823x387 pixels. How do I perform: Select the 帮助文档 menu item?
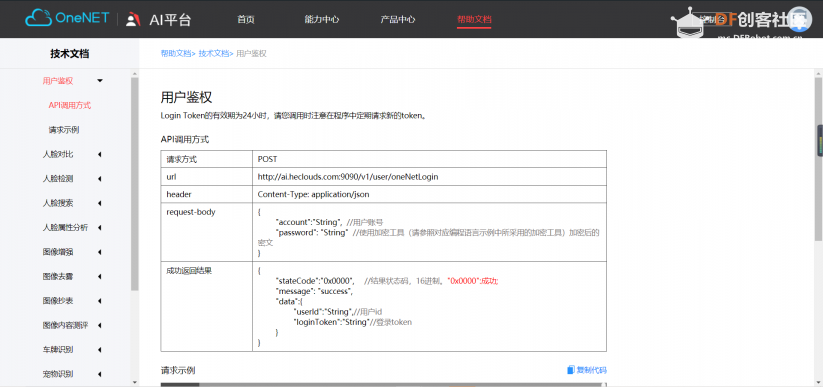point(474,19)
